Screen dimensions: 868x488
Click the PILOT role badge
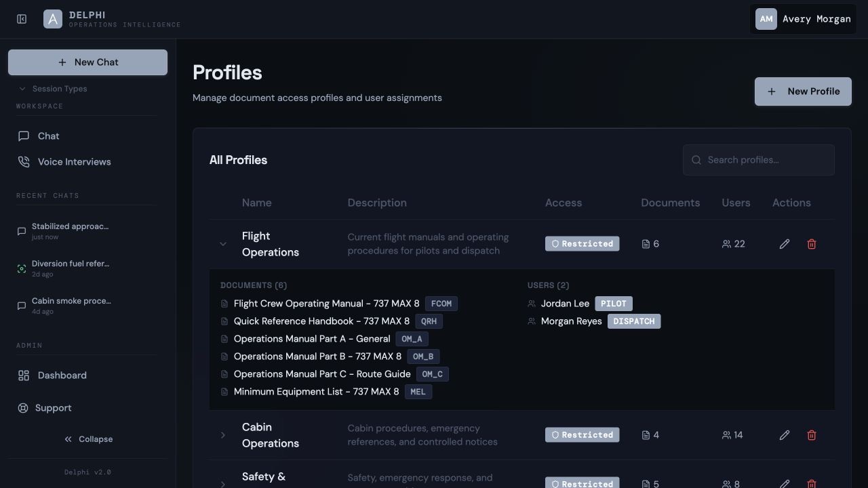tap(614, 304)
